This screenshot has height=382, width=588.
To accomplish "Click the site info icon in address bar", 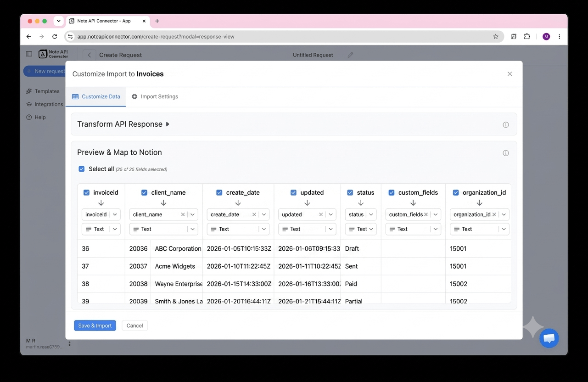I will coord(70,37).
